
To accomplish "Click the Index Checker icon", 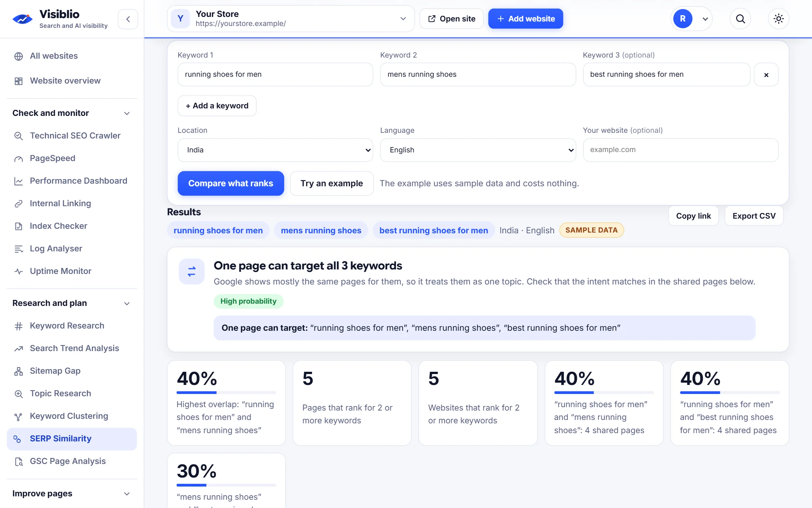I will pos(18,226).
